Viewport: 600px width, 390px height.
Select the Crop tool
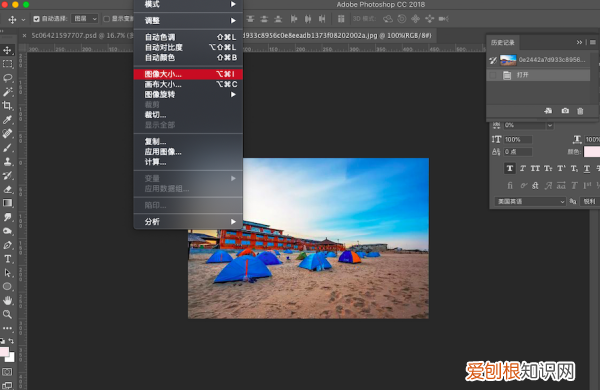(7, 106)
